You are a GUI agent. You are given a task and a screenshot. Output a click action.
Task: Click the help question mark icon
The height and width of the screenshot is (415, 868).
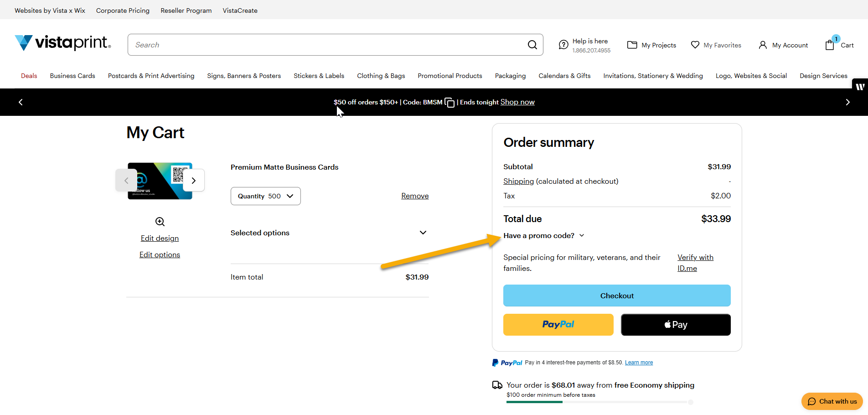tap(563, 45)
